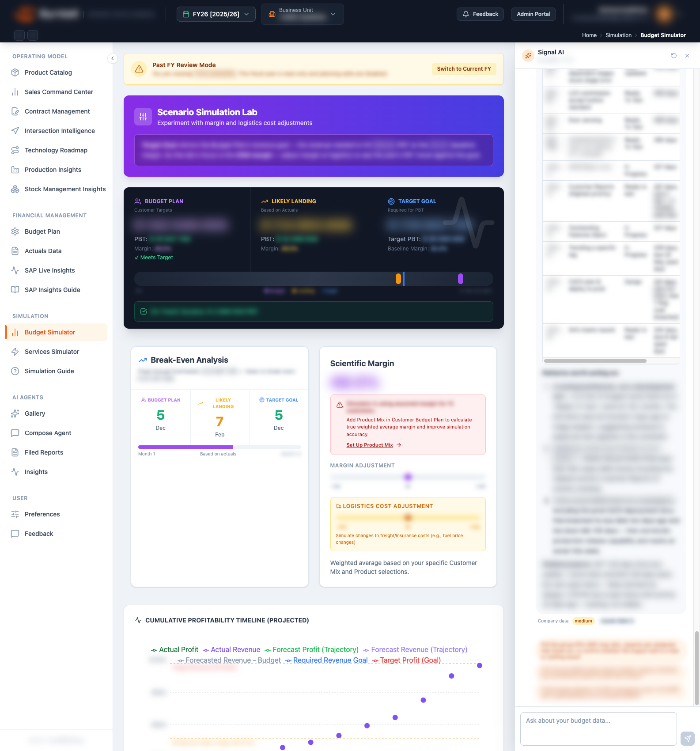Click the Gallery sparkle icon
Viewport: 700px width, 751px height.
tap(15, 413)
